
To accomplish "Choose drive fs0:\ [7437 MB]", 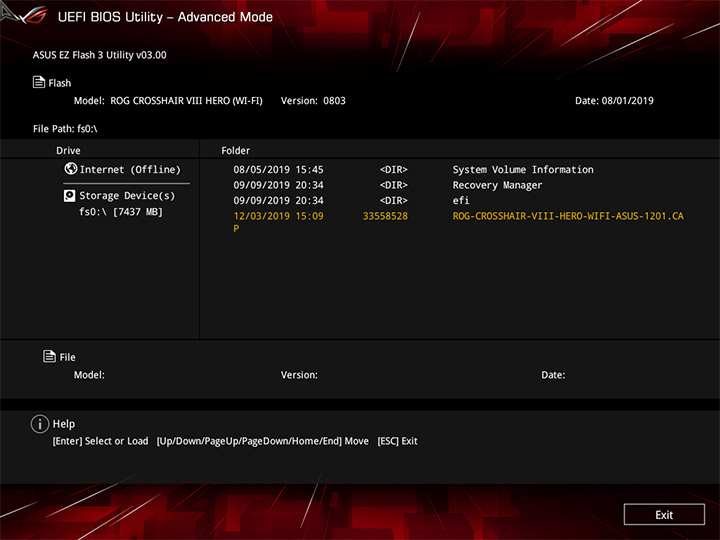I will [x=121, y=212].
